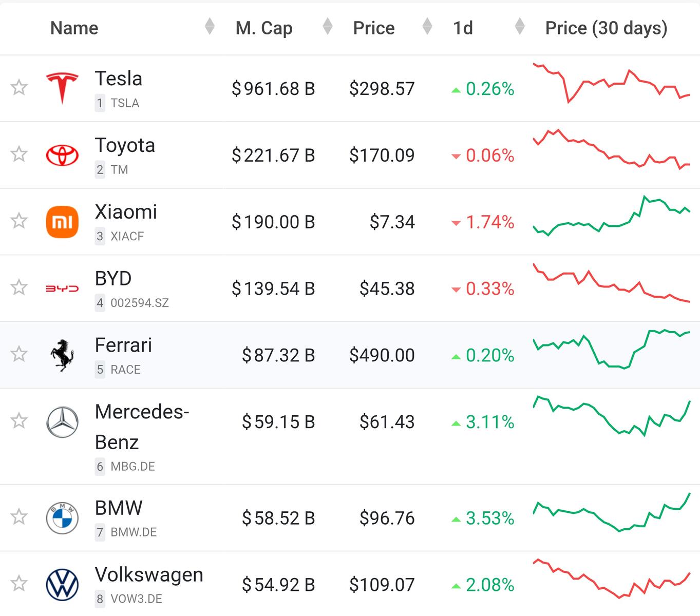Viewport: 700px width, 616px height.
Task: Toggle the favorite star for Xiaomi
Action: (x=19, y=221)
